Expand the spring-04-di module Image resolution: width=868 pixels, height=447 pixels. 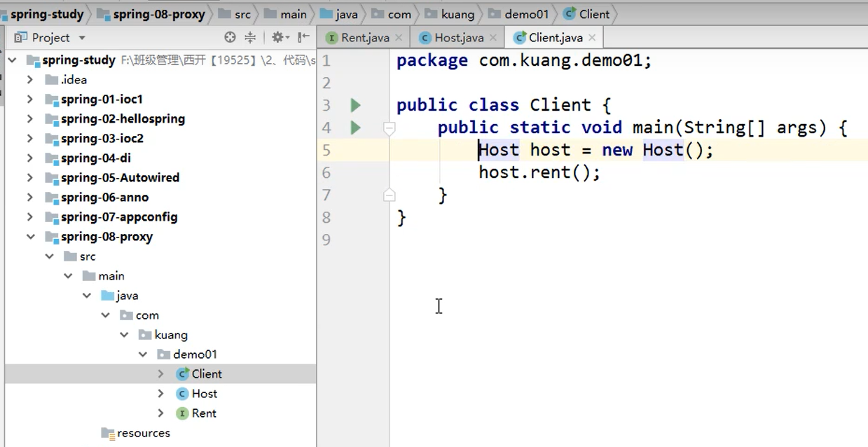[x=30, y=158]
